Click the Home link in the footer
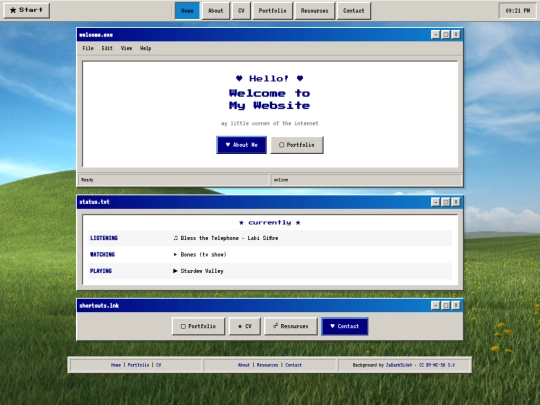 (x=116, y=365)
